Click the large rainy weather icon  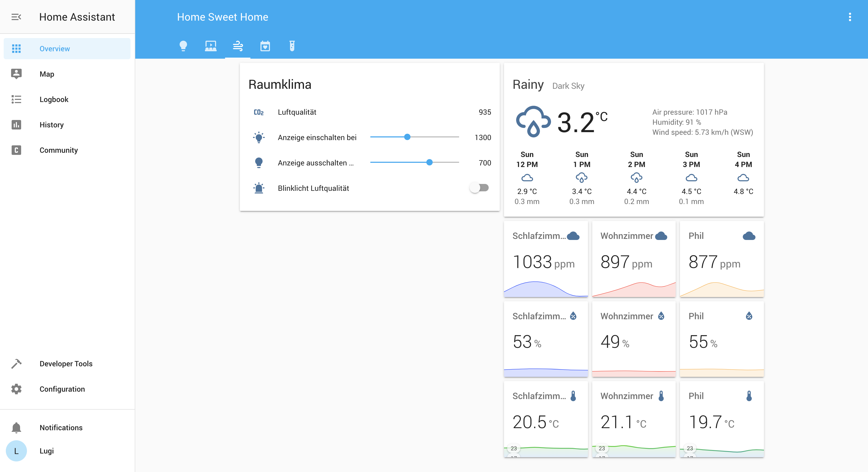pos(533,121)
